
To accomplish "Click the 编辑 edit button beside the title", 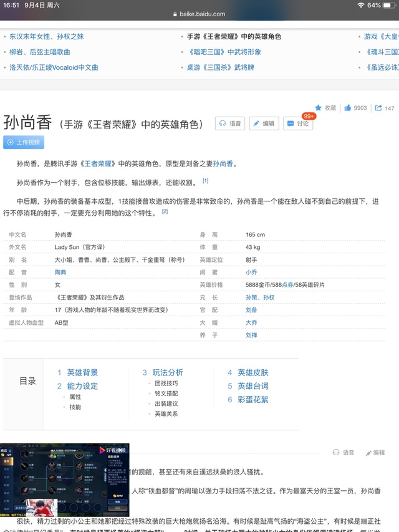I will coord(264,123).
